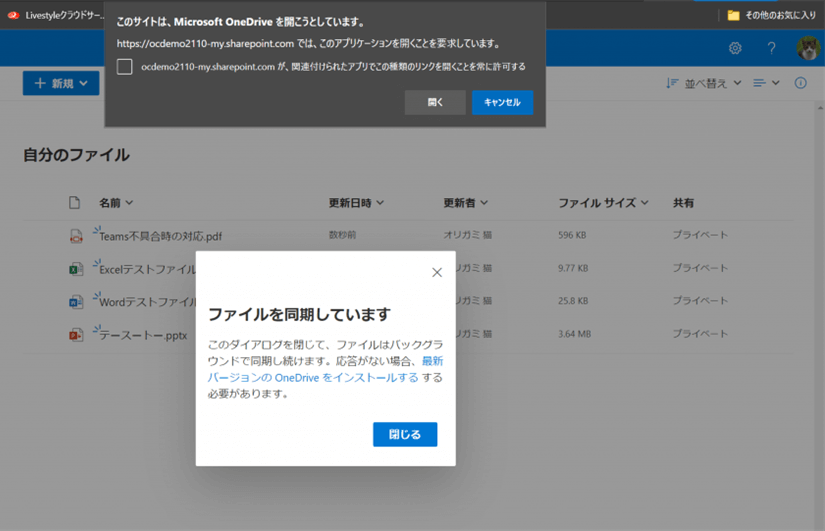Click the 開く button in the browser prompt
The image size is (825, 531).
point(435,102)
